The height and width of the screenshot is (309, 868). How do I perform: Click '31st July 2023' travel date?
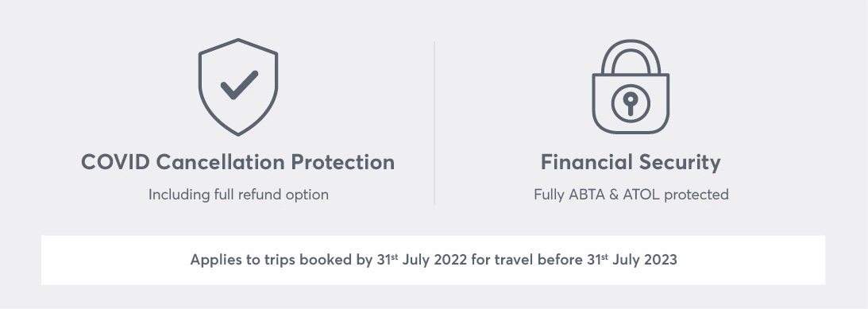tap(631, 260)
